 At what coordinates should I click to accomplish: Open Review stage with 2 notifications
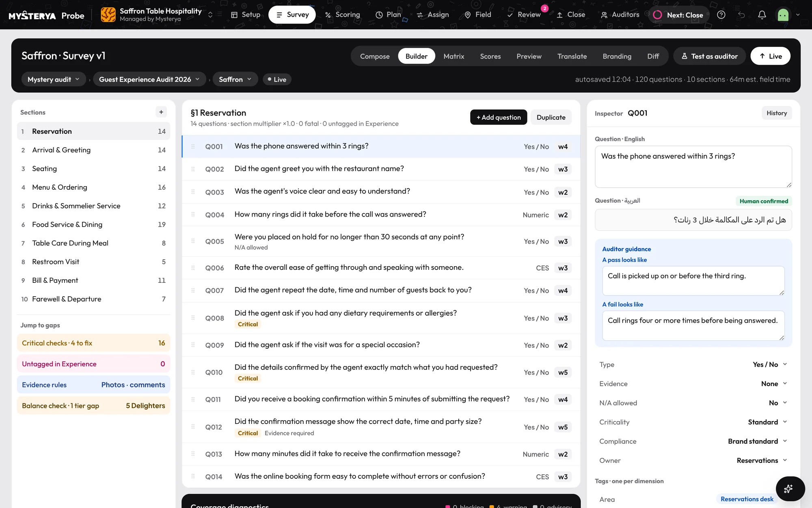pos(524,15)
